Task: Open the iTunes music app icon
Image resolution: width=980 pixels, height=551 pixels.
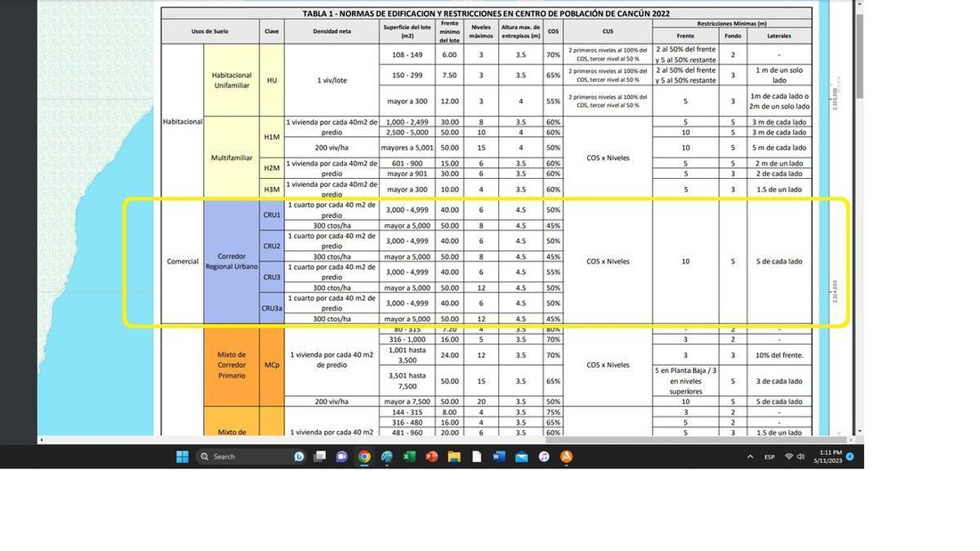Action: click(543, 457)
